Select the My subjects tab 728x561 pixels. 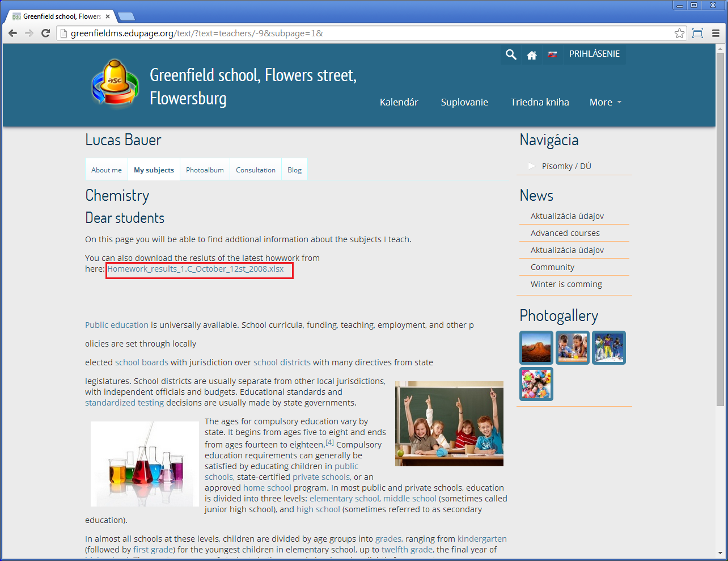pos(154,170)
